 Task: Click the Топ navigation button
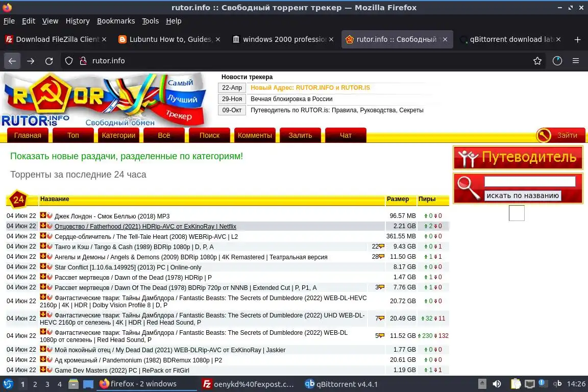[x=73, y=135]
